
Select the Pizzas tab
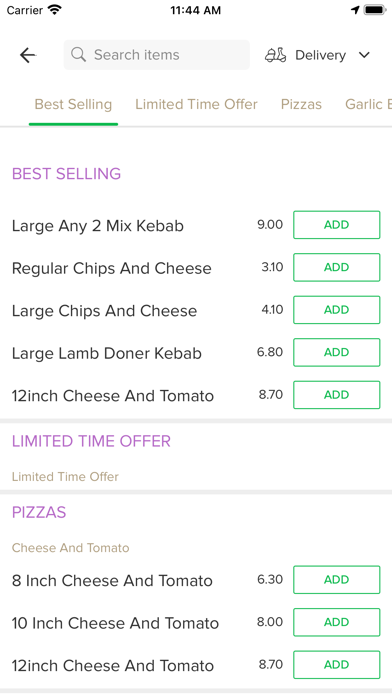(x=301, y=104)
